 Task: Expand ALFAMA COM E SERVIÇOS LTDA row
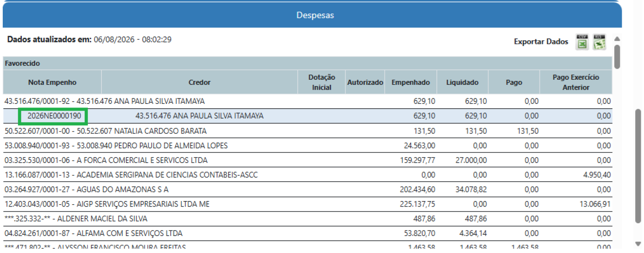[308, 234]
